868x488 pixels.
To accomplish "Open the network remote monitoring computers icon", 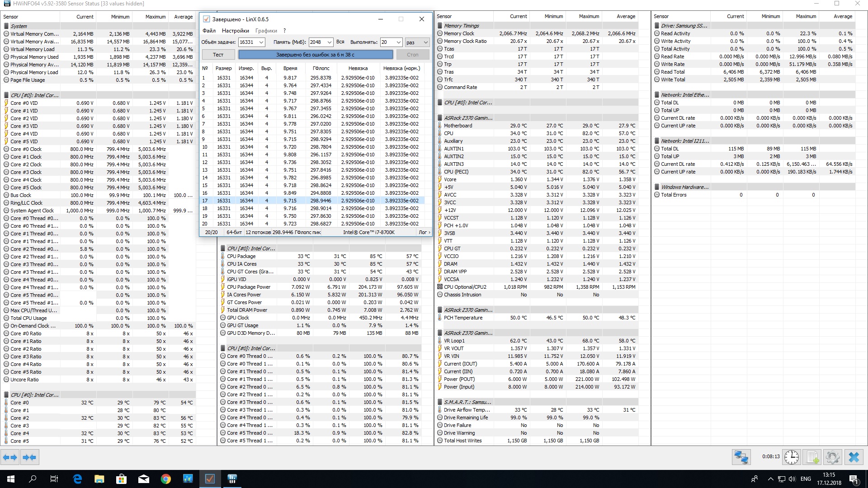I will tap(741, 457).
